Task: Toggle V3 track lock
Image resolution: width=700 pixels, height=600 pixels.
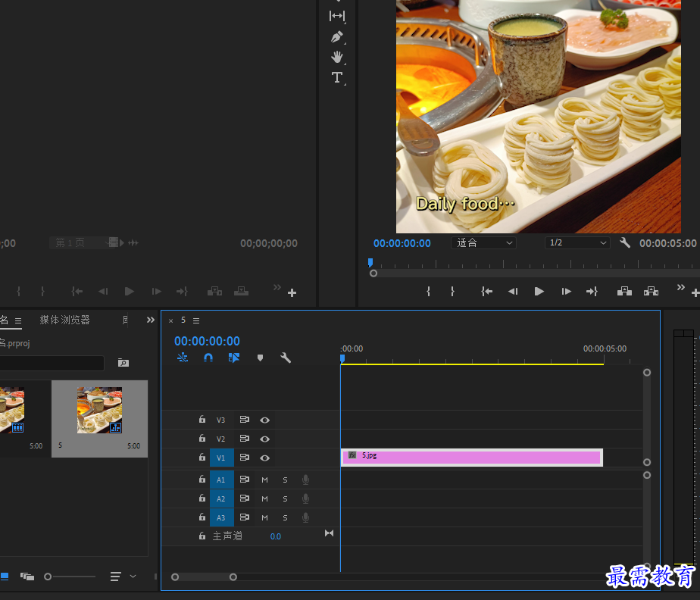Action: tap(202, 419)
